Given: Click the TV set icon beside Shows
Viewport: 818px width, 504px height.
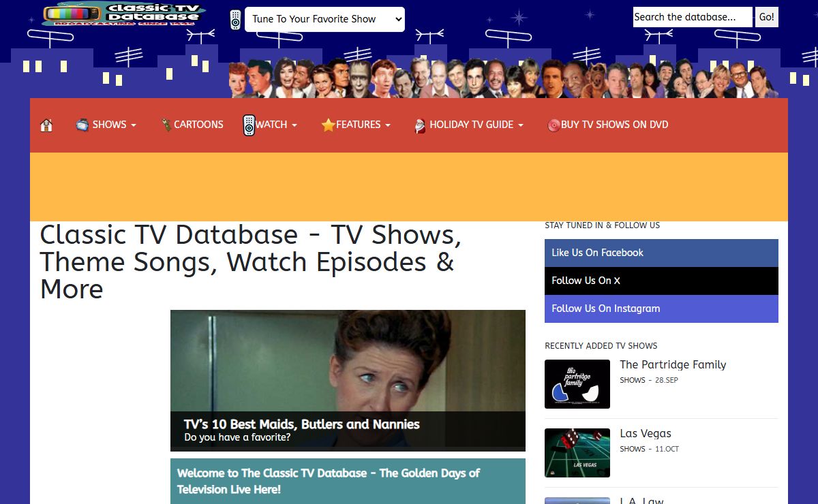Looking at the screenshot, I should click(x=82, y=125).
